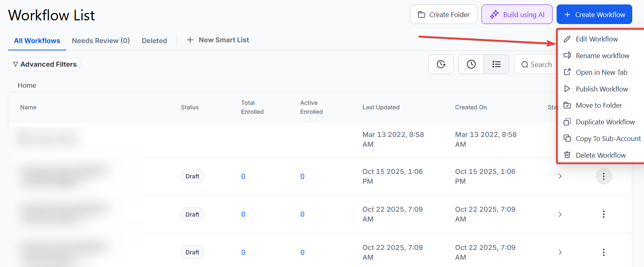
Task: Expand the last workflow row chevron
Action: tap(560, 252)
